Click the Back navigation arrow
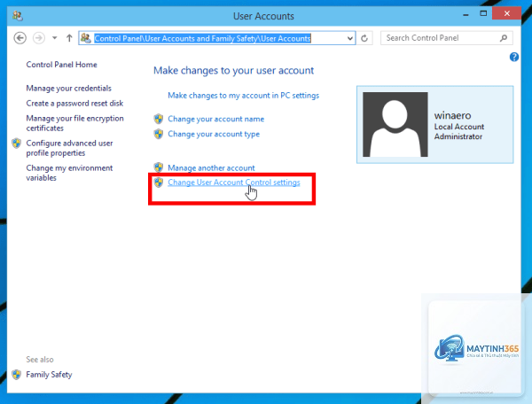The width and height of the screenshot is (532, 404). [x=20, y=38]
